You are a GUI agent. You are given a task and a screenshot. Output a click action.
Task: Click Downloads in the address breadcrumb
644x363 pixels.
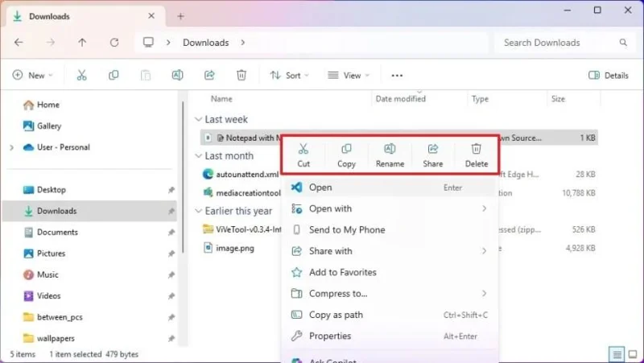[x=206, y=43]
